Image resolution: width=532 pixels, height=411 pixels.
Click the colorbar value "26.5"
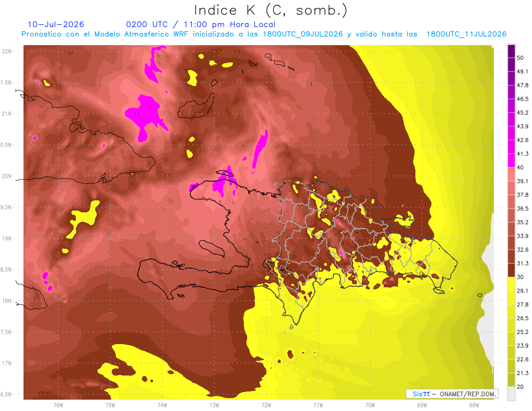(x=522, y=318)
